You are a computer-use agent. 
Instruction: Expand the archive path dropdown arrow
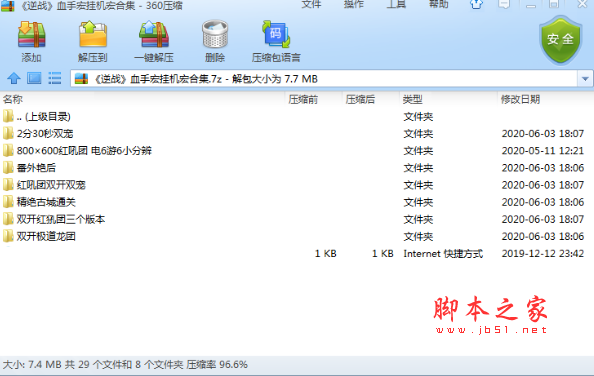pos(585,79)
